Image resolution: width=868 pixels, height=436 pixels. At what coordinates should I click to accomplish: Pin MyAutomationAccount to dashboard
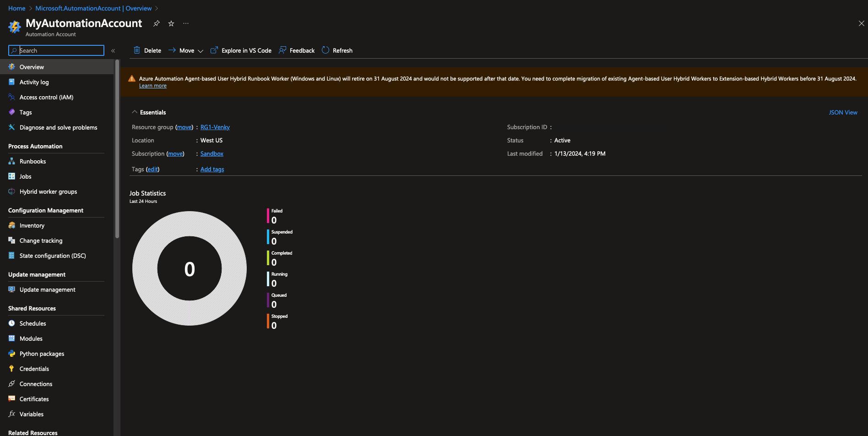(157, 23)
